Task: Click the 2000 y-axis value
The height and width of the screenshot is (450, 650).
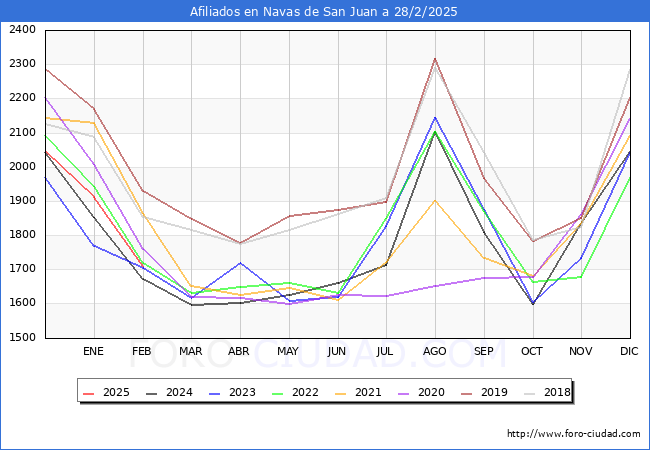Action: pyautogui.click(x=22, y=167)
